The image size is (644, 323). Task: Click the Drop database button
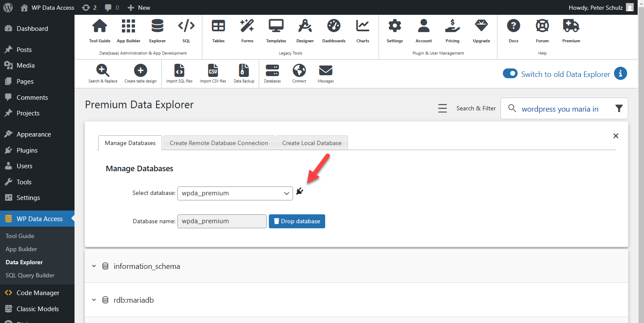pos(297,221)
